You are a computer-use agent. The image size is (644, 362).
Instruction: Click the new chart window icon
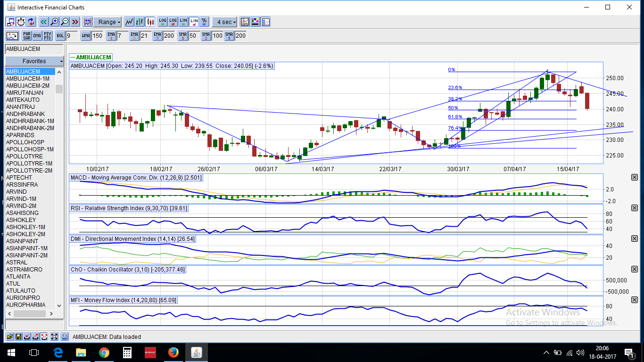point(11,22)
